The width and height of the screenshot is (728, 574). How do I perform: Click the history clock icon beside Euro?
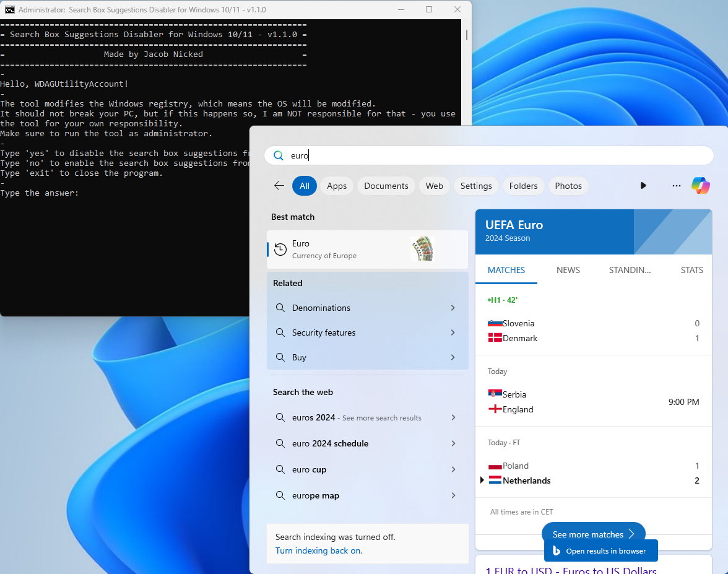(280, 250)
